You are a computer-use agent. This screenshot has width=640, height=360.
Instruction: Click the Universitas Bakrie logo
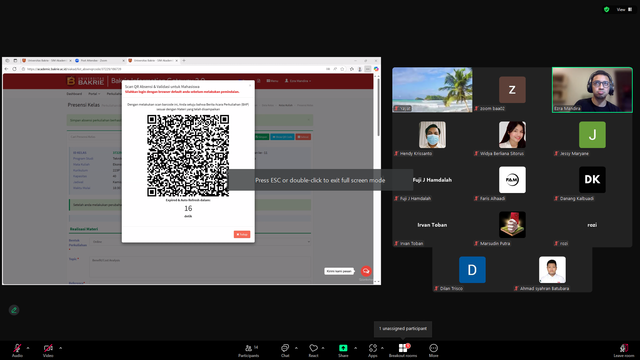86,81
